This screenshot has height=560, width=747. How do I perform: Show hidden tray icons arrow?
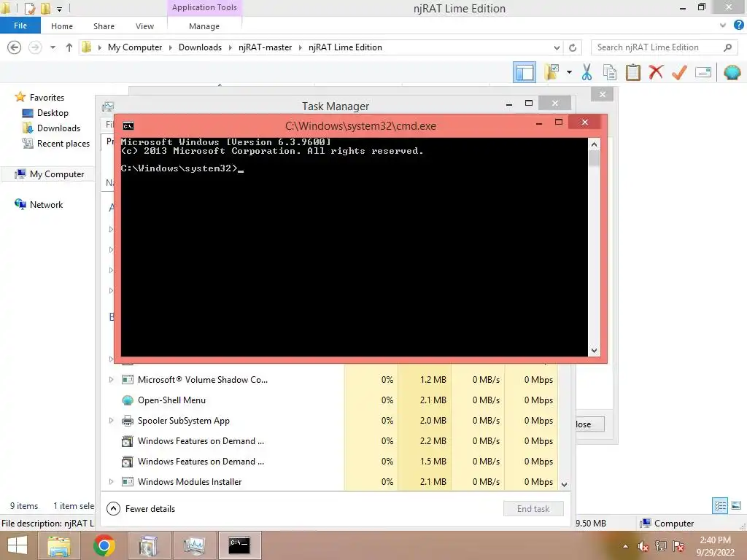625,547
